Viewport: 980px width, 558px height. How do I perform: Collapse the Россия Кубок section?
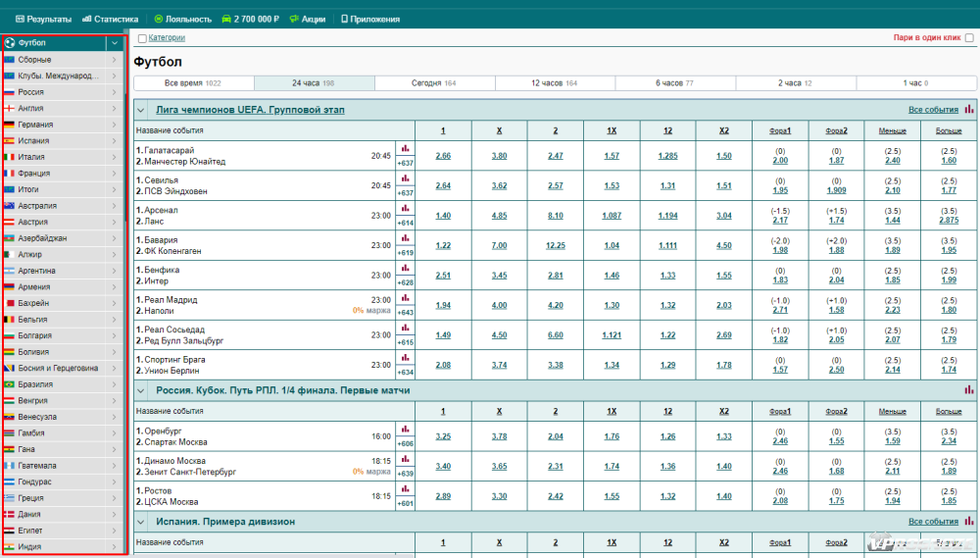141,390
